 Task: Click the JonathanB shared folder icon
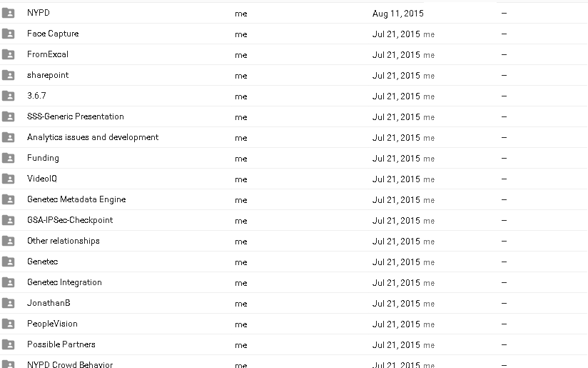[x=9, y=303]
